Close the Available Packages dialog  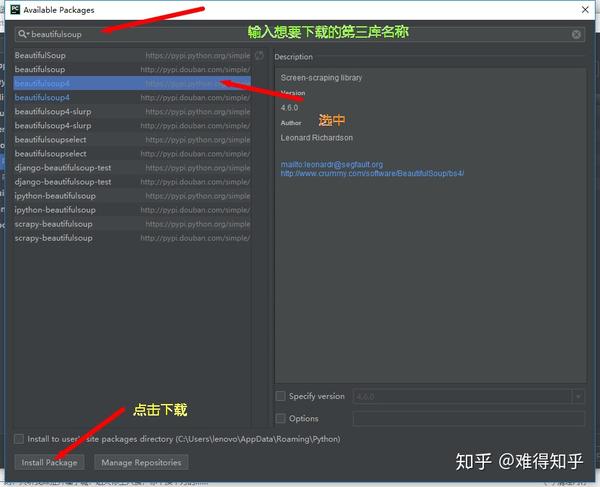[x=585, y=10]
